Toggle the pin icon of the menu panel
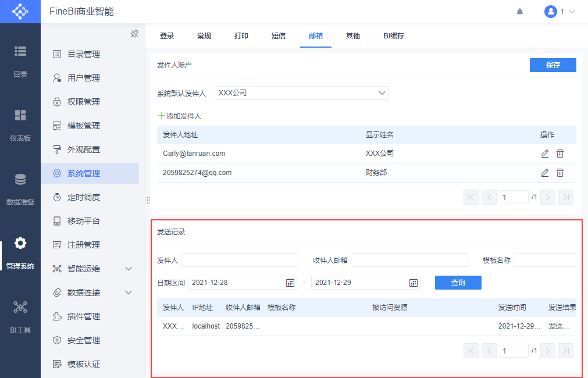This screenshot has height=378, width=588. 134,34
